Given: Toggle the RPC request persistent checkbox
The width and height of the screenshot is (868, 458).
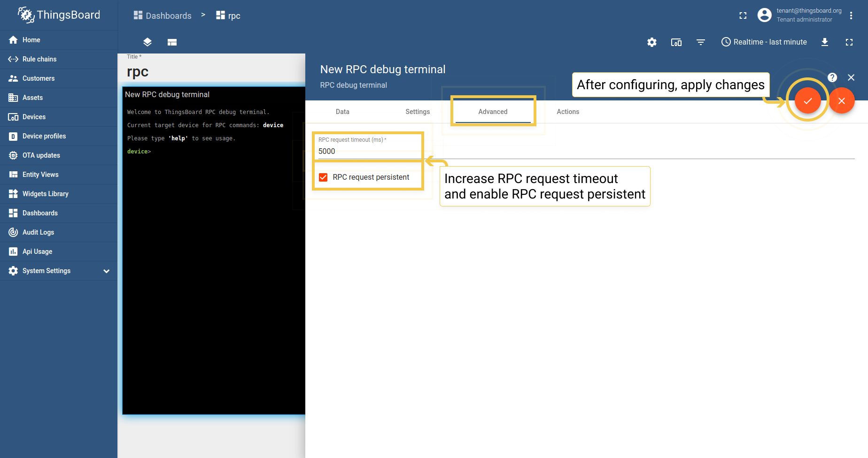Looking at the screenshot, I should [323, 177].
